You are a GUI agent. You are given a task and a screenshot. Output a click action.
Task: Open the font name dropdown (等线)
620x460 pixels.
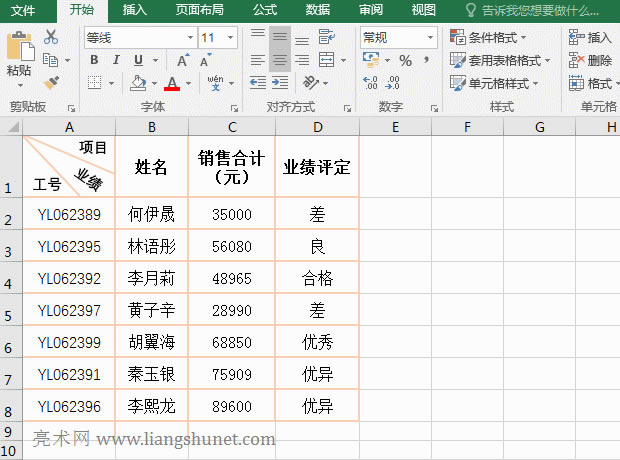pyautogui.click(x=139, y=37)
